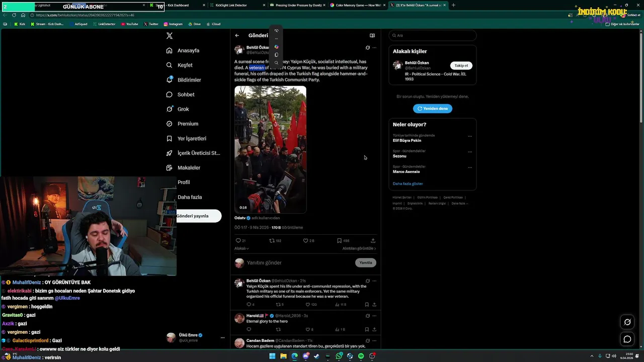The height and width of the screenshot is (362, 644).
Task: Click Grok icon on Harold's reply
Action: [x=368, y=316]
